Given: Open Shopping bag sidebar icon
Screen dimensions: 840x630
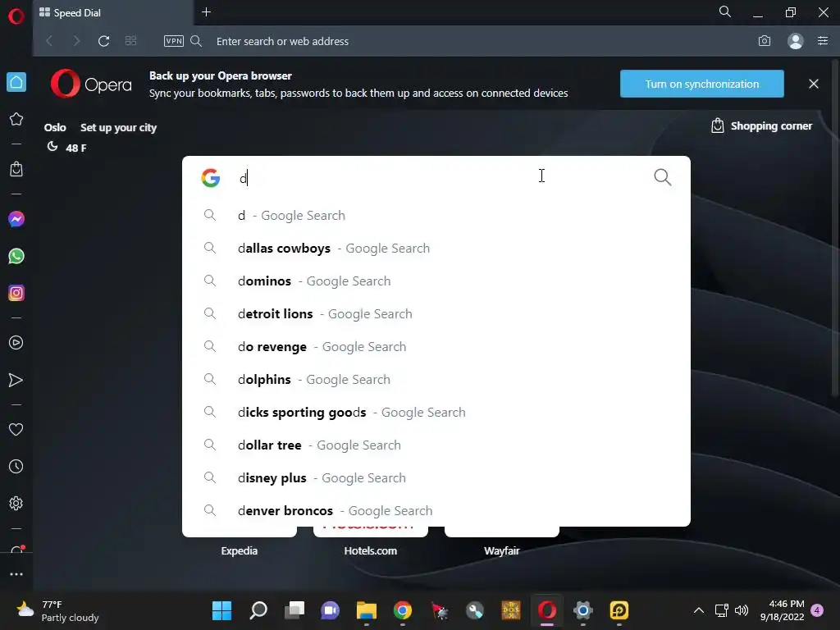Looking at the screenshot, I should pyautogui.click(x=16, y=169).
